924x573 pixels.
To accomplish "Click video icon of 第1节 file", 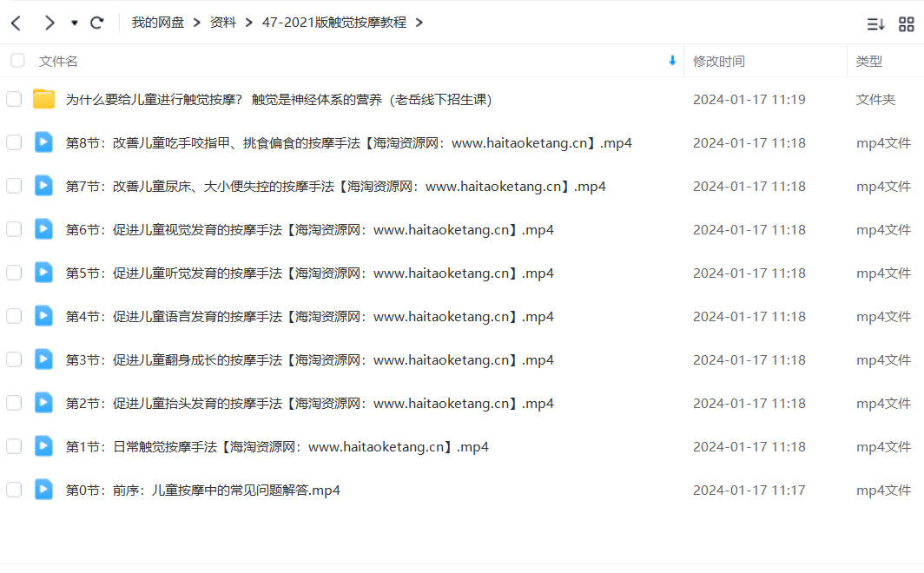I will tap(43, 445).
